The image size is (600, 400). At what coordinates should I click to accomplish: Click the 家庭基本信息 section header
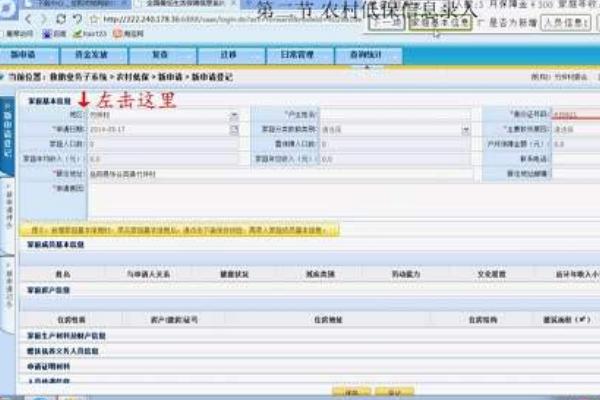click(49, 101)
